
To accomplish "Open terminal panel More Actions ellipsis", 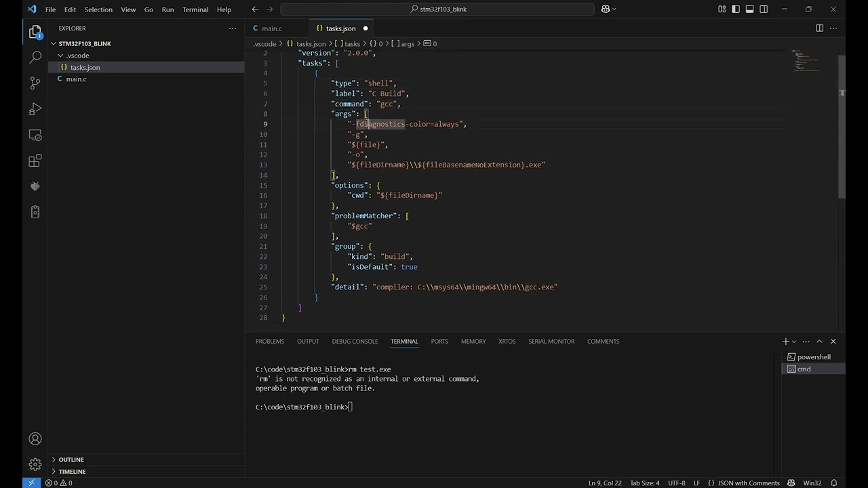I will point(806,341).
